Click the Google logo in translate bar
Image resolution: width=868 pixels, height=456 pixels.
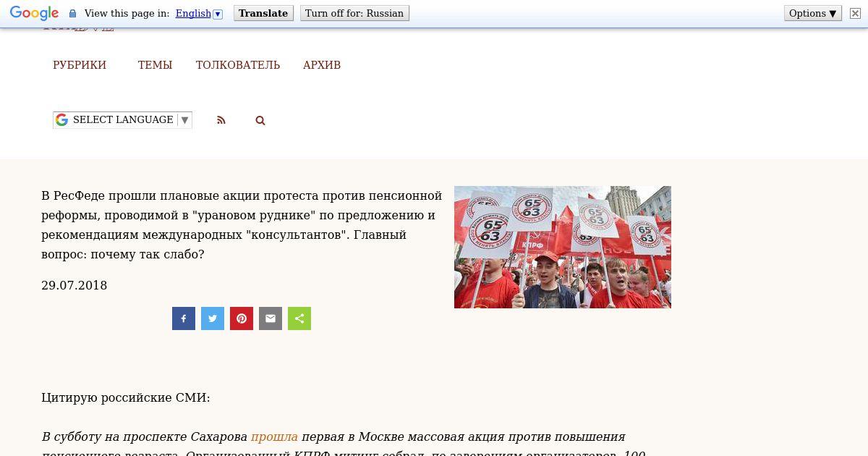(x=34, y=13)
